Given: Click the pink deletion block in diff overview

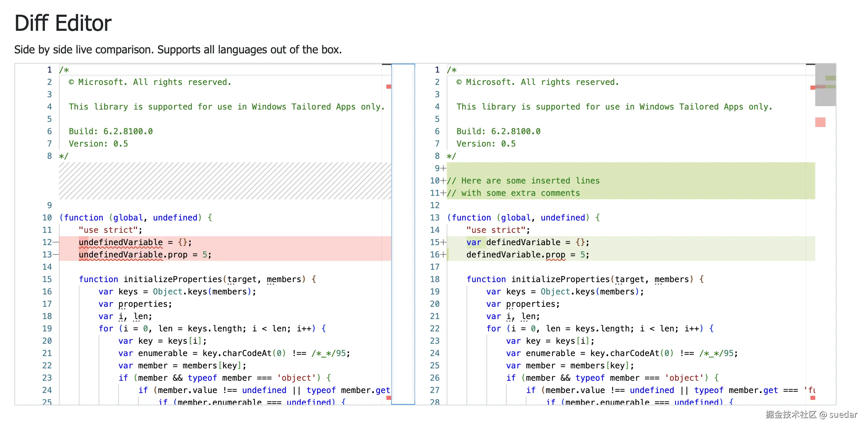Looking at the screenshot, I should [820, 122].
